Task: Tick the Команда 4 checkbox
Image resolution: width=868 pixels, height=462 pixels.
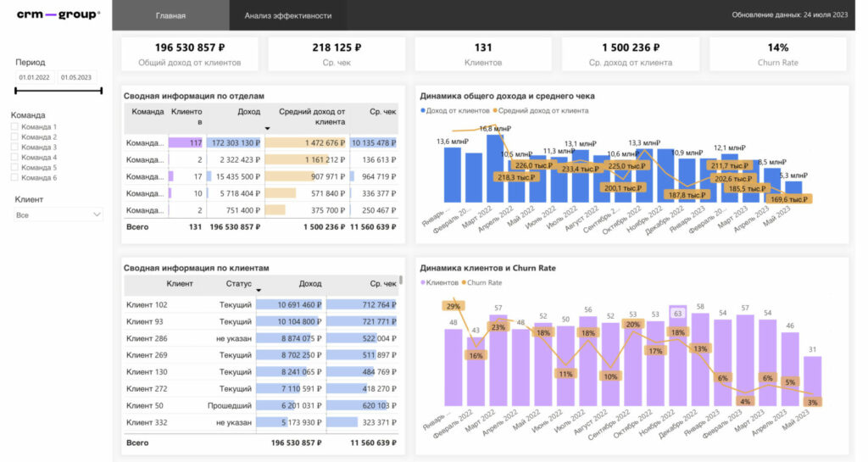Action: [x=14, y=157]
